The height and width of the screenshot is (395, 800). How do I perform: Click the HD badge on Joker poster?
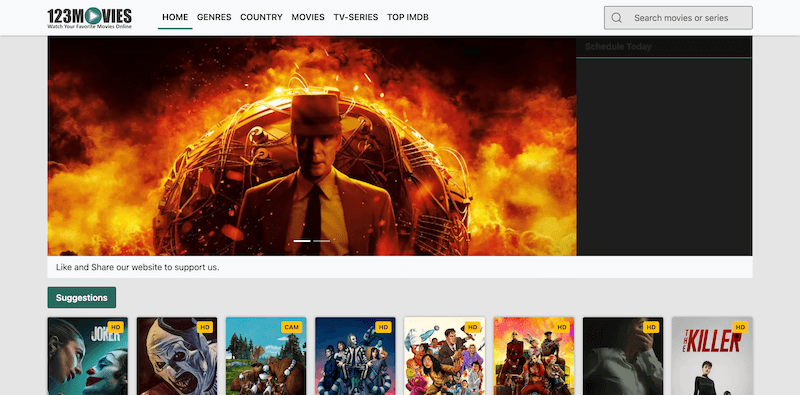116,327
